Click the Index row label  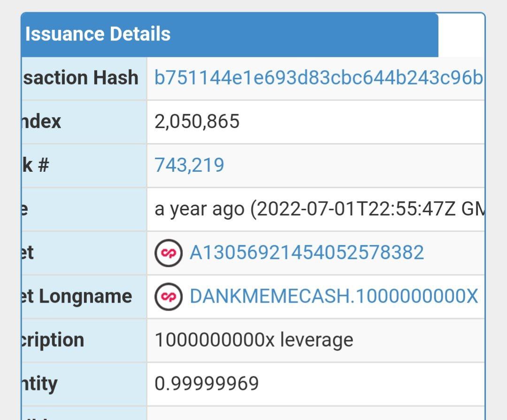point(42,122)
